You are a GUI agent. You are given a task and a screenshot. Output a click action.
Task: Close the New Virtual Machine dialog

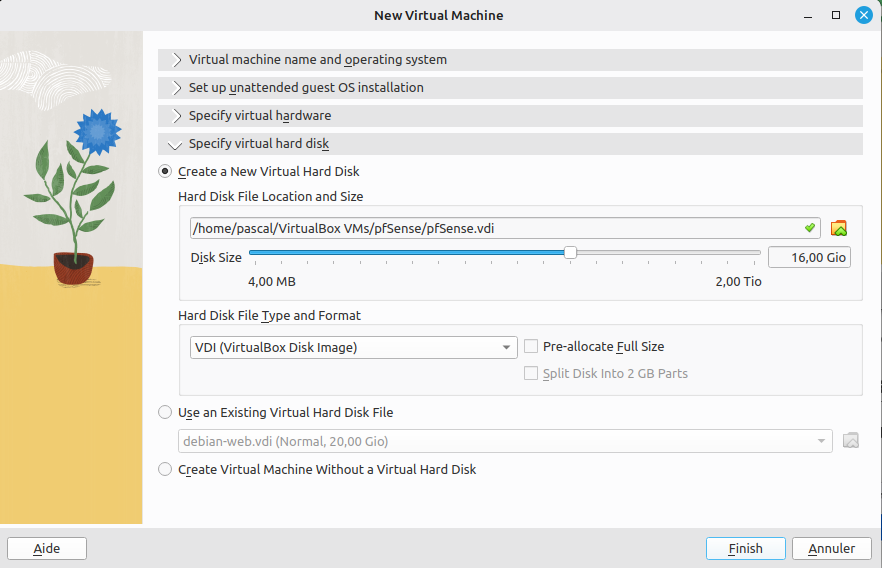pyautogui.click(x=863, y=15)
